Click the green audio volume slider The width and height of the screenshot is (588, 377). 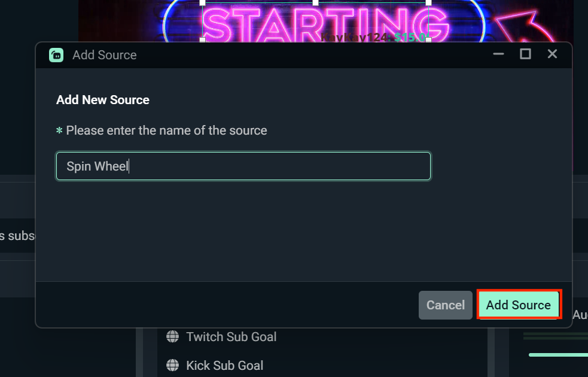click(x=557, y=355)
